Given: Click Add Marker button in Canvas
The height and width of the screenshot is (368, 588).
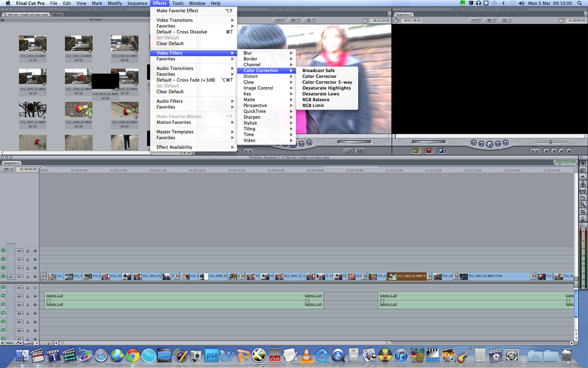Looking at the screenshot, I should coord(546,151).
